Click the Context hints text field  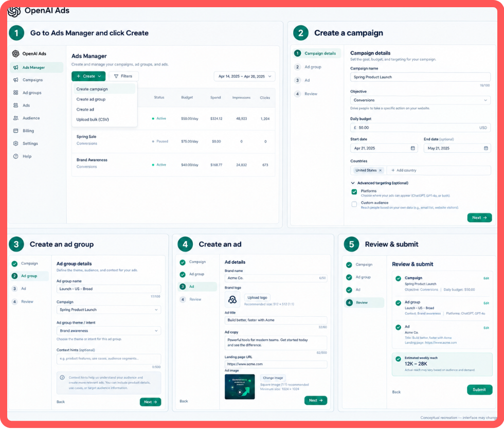pyautogui.click(x=109, y=359)
